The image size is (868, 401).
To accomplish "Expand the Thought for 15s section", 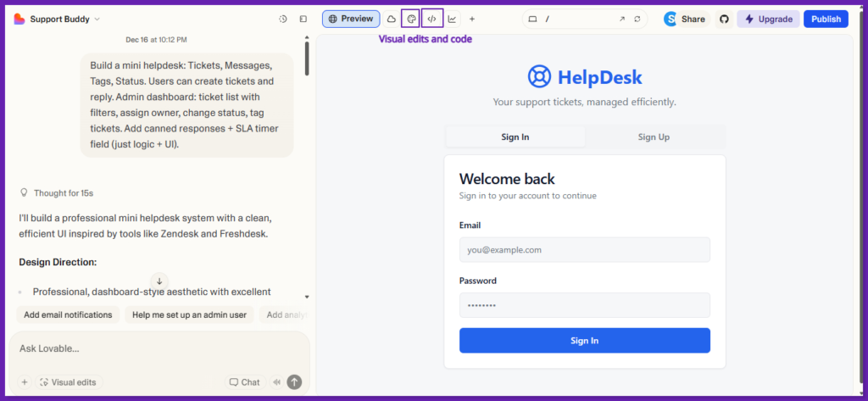I will tap(61, 193).
